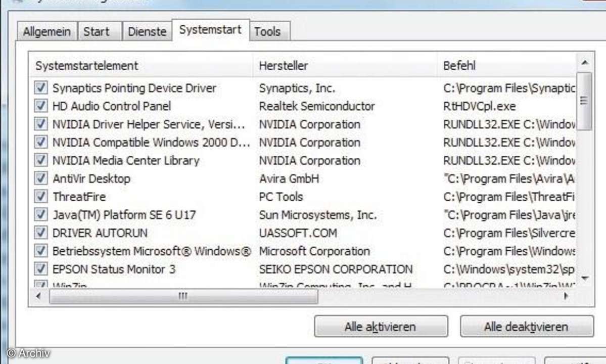Click the Alle deaktivieren button
606x364 pixels.
527,327
